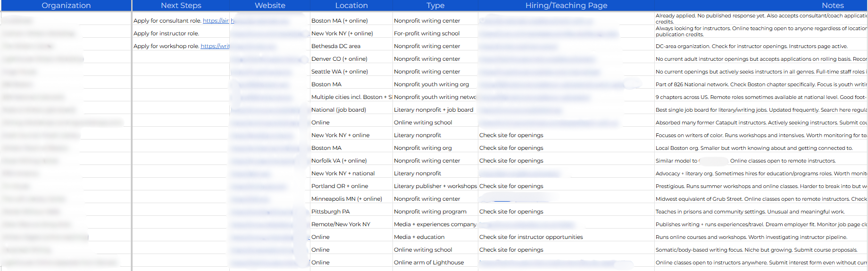Select the 'DC-area organization' note cell

click(x=761, y=46)
